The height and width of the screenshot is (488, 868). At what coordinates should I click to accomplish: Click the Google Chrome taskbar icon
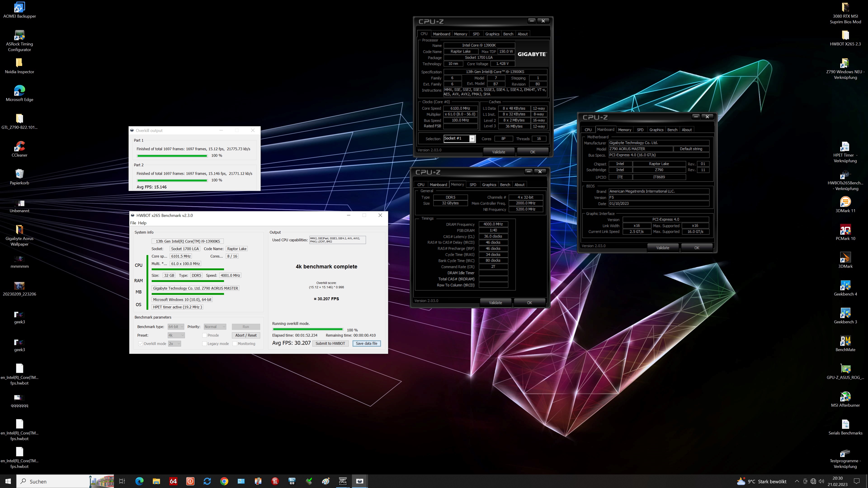click(x=224, y=481)
